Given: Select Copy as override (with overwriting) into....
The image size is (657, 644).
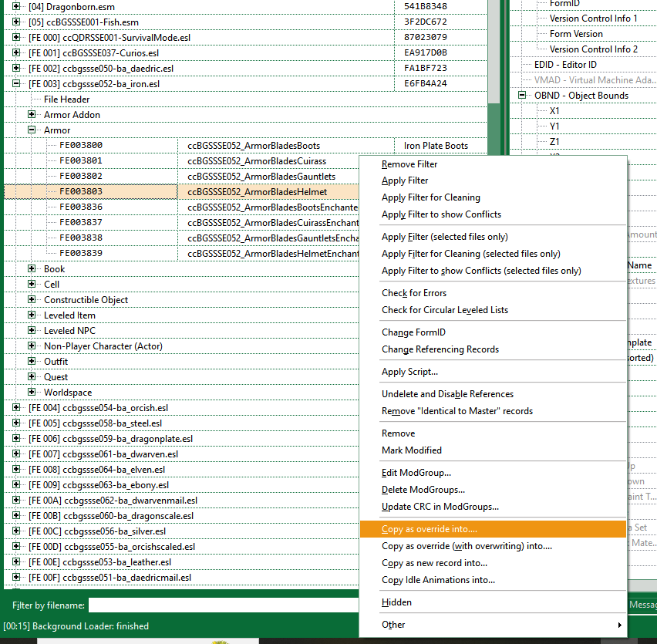Looking at the screenshot, I should coord(493,546).
